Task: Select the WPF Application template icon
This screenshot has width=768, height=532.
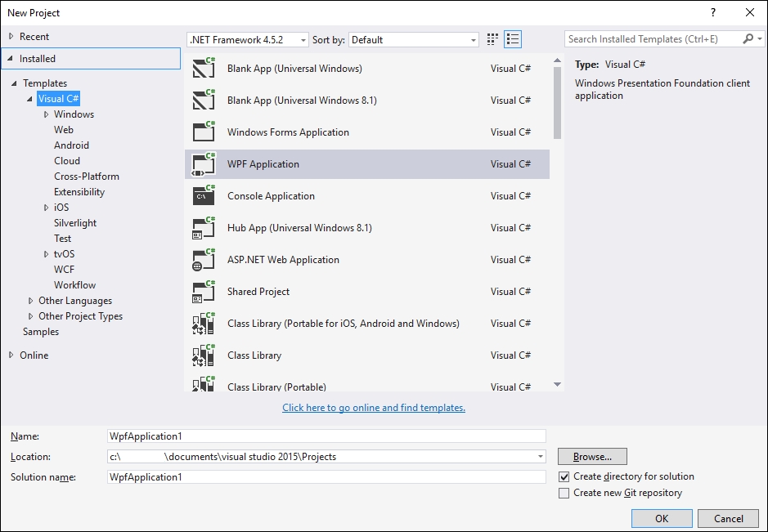Action: (203, 163)
